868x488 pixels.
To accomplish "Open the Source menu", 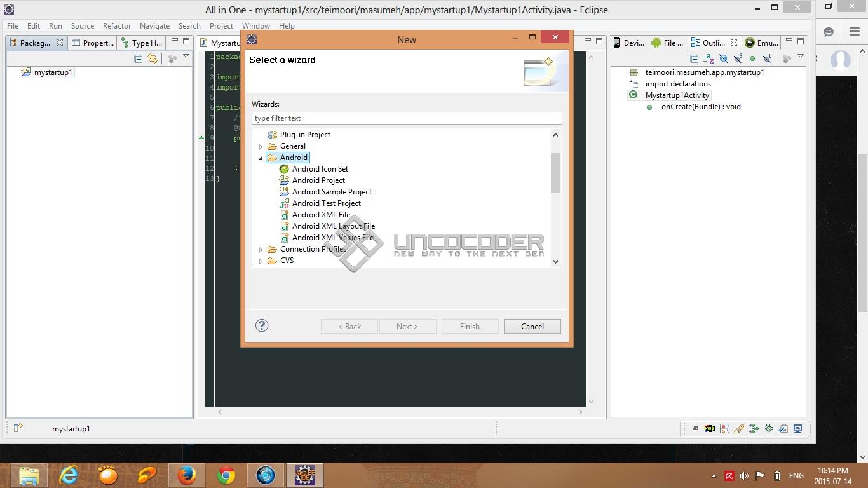I will point(83,26).
